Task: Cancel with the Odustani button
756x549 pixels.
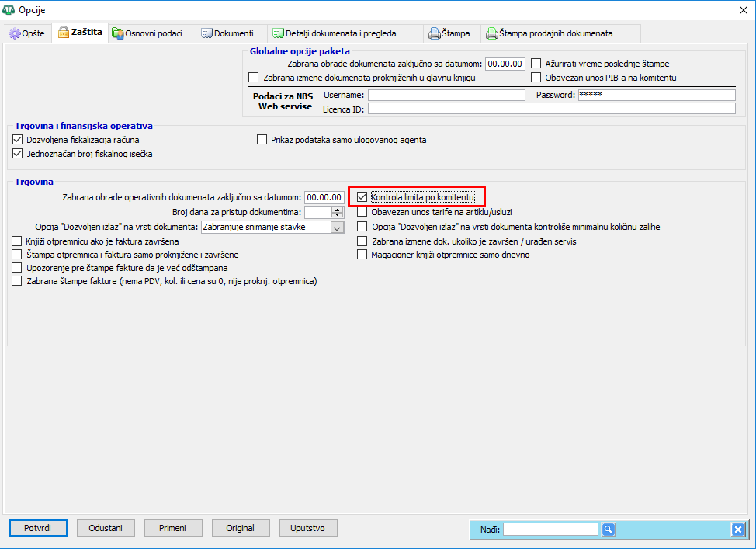Action: point(106,528)
